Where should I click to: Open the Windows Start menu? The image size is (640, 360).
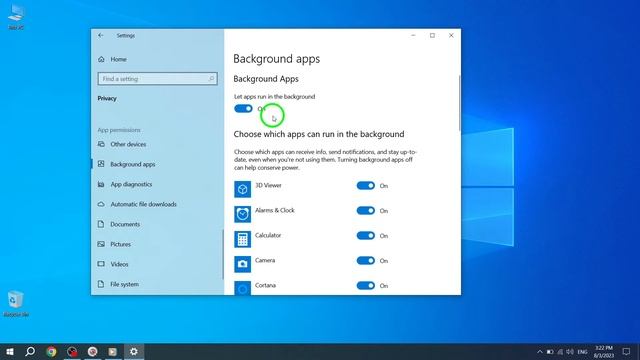click(x=10, y=351)
